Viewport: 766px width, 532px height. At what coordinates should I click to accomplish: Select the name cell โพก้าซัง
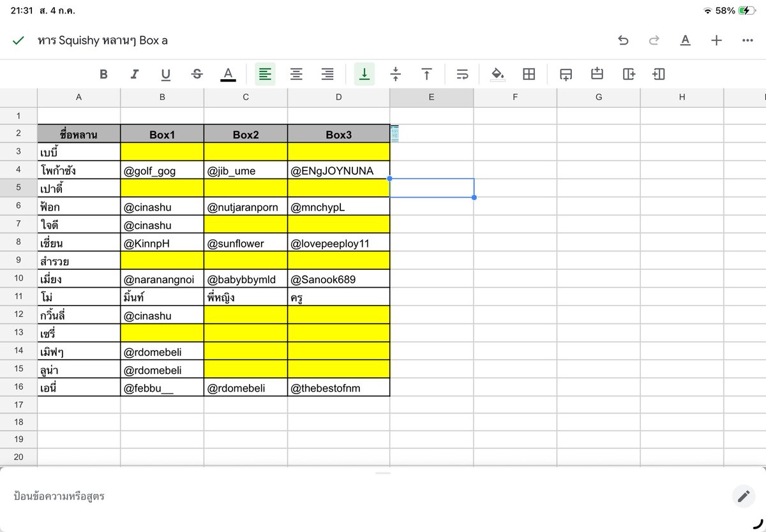(79, 170)
